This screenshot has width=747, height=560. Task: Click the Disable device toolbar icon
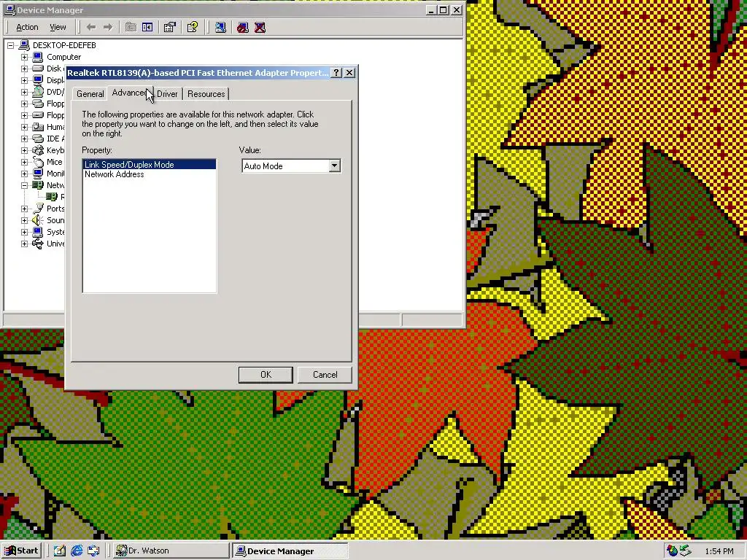243,27
